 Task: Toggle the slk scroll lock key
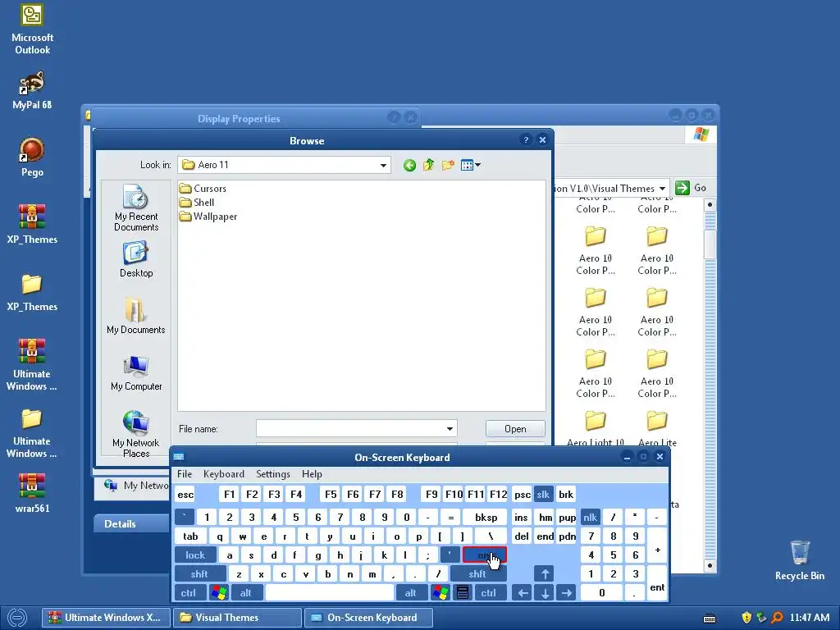[x=543, y=495]
